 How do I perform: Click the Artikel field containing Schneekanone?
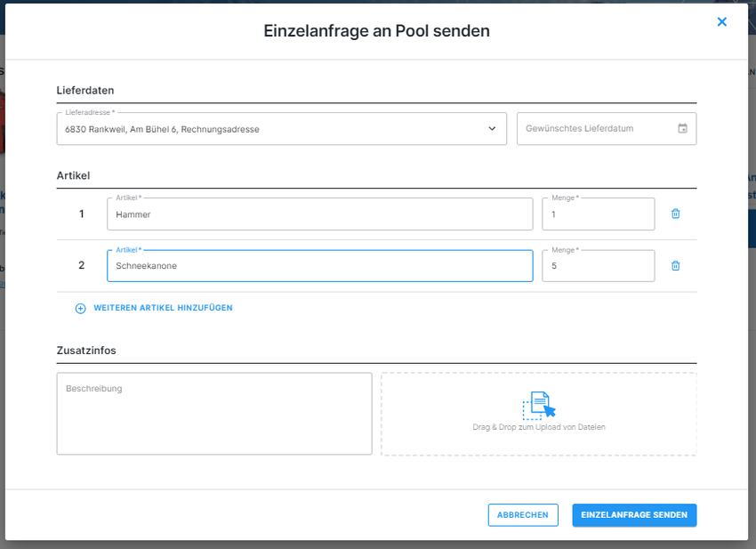[319, 266]
